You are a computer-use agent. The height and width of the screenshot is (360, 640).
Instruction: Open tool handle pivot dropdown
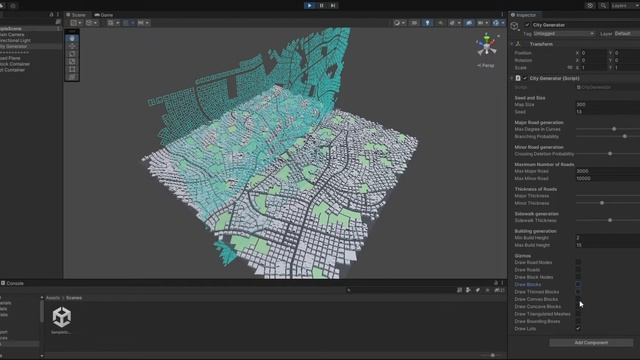76,23
